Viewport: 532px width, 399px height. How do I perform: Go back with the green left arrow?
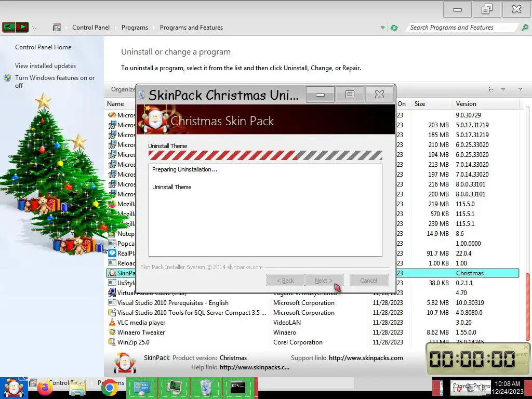(x=9, y=27)
